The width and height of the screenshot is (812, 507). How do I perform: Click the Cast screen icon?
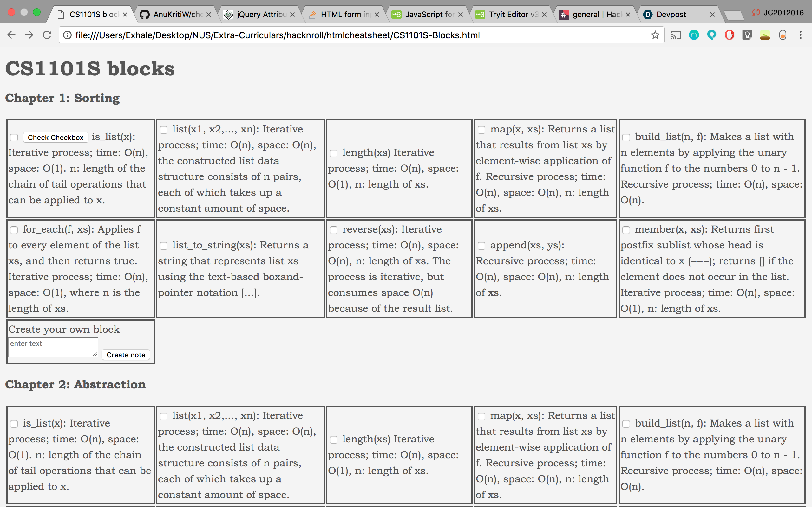point(676,35)
